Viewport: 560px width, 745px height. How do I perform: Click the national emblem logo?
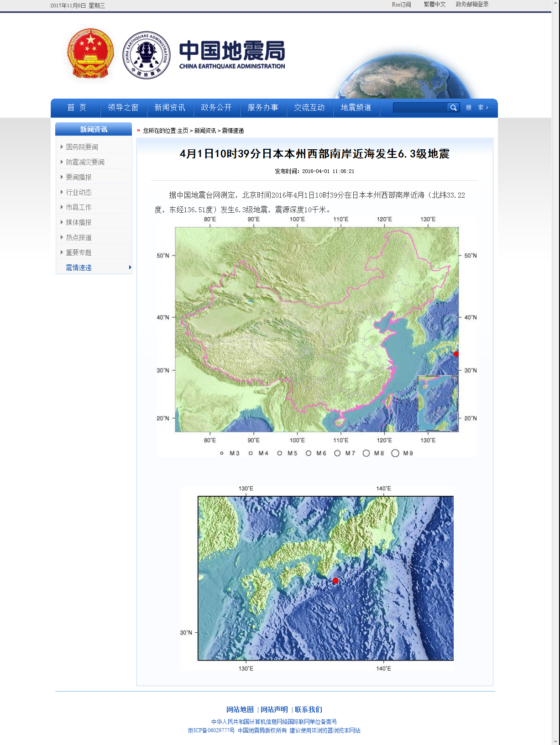pyautogui.click(x=90, y=54)
